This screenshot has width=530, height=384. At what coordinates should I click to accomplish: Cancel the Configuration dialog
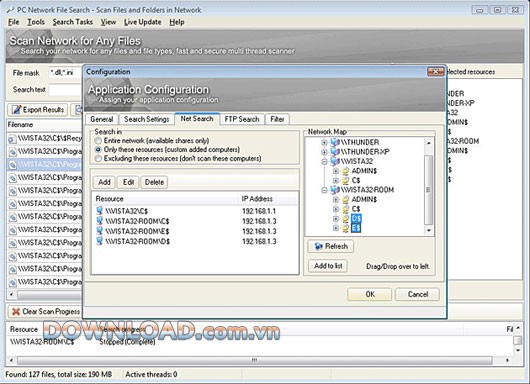(418, 294)
